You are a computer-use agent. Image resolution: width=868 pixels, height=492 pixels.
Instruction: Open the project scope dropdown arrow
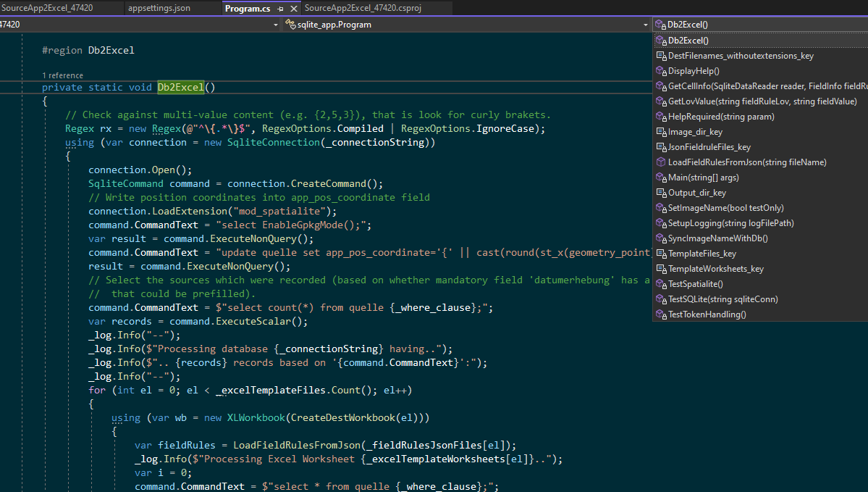pos(276,25)
